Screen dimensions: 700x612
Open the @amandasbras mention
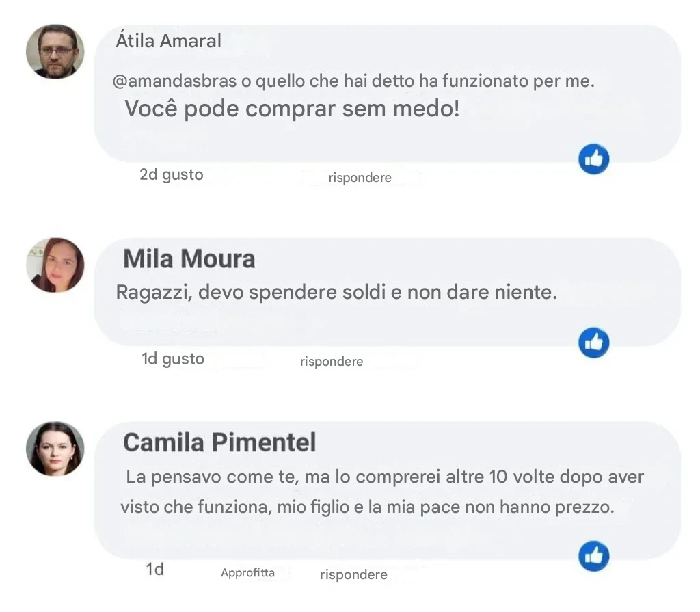(x=174, y=81)
